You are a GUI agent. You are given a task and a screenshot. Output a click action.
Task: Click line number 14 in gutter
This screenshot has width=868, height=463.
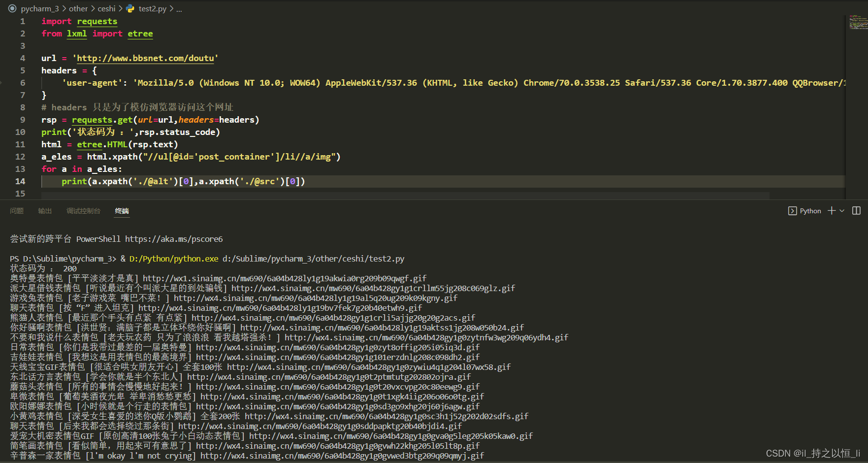20,181
